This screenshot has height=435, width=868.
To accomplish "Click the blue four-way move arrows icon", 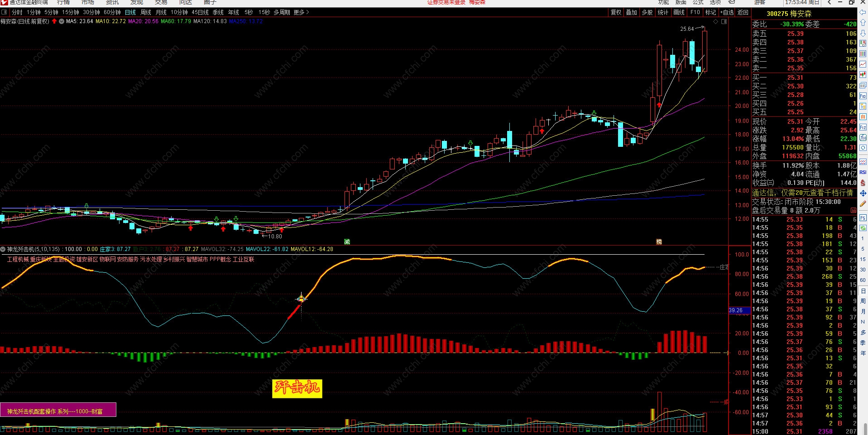I will pyautogui.click(x=863, y=193).
